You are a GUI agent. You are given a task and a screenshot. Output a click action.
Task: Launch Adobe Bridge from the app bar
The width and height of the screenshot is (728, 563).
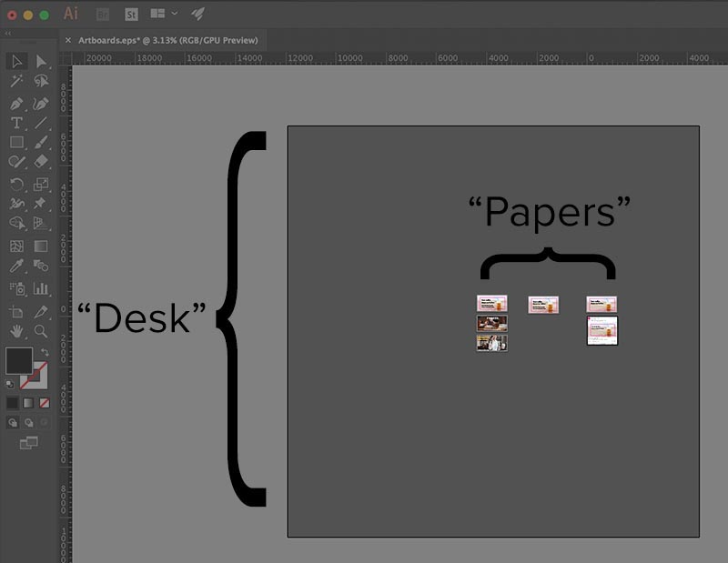click(102, 14)
